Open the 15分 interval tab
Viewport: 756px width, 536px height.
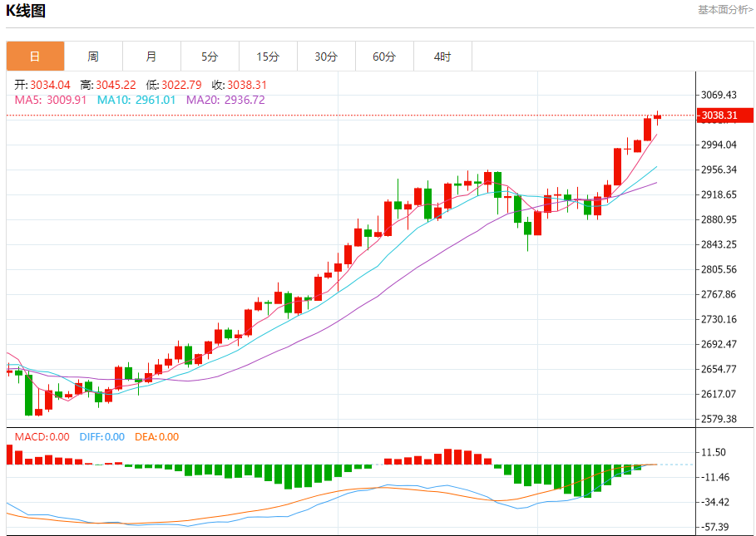[268, 57]
